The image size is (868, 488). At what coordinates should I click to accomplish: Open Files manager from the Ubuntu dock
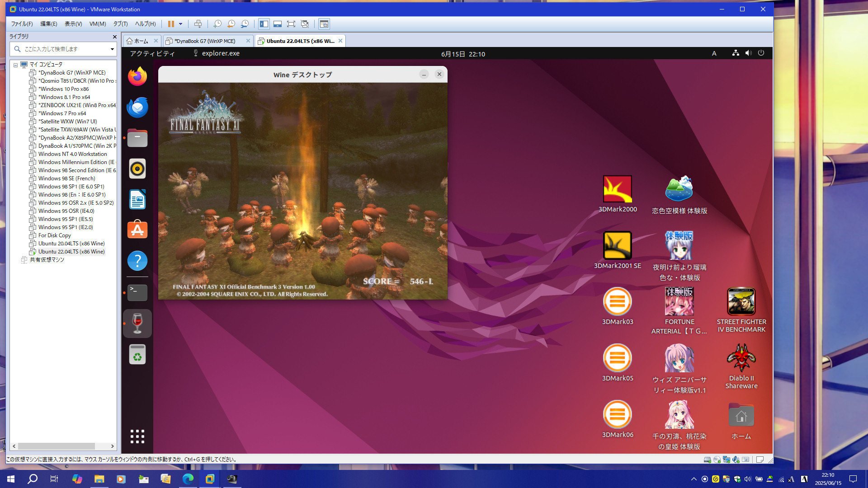137,138
